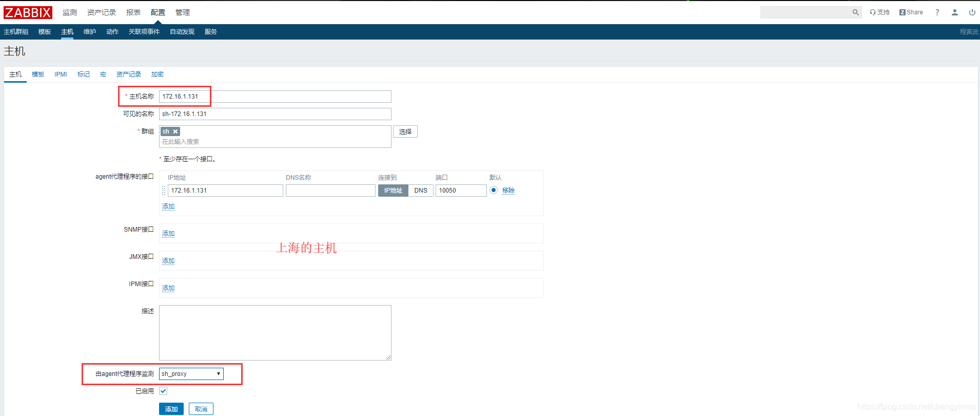Open the Share link
This screenshot has height=416, width=980.
(911, 12)
